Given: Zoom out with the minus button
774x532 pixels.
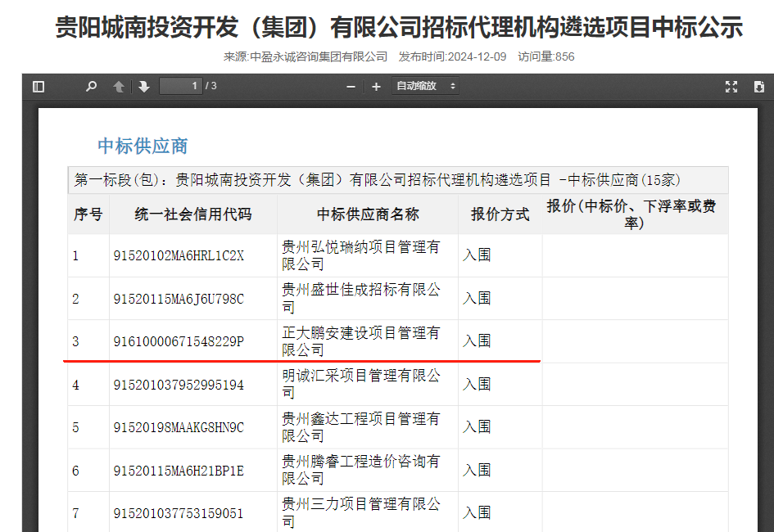Looking at the screenshot, I should coord(351,87).
